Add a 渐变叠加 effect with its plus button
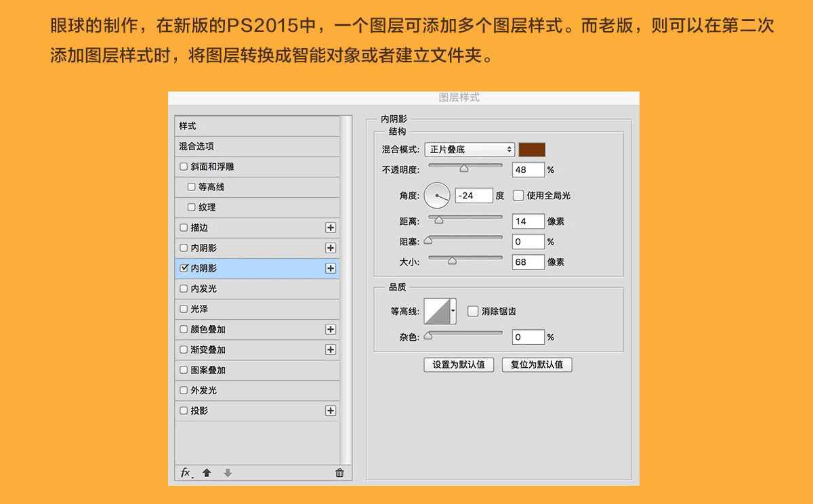 point(331,350)
